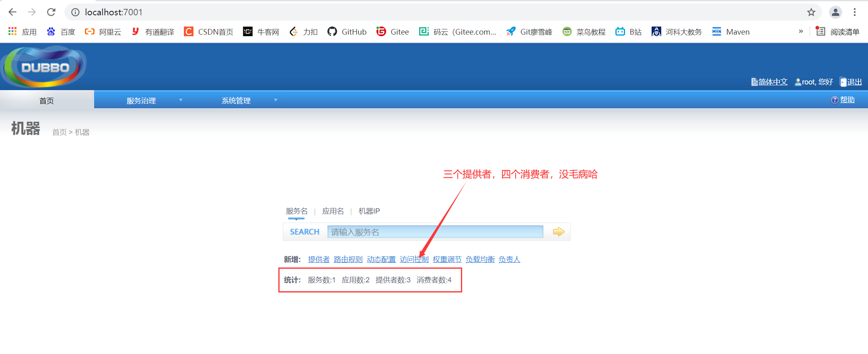The height and width of the screenshot is (354, 868).
Task: Open the 阅读清单 reading list
Action: [837, 31]
